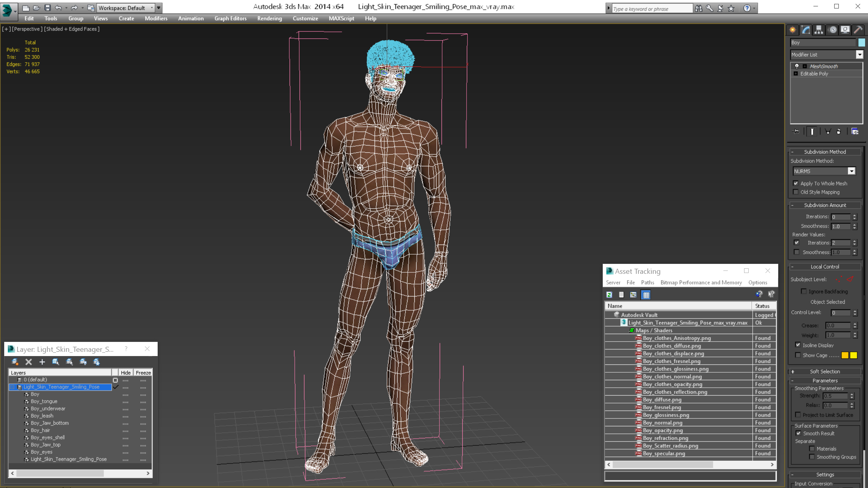This screenshot has width=868, height=488.
Task: Click Status Log list icon in Asset Tracking
Action: pos(621,295)
